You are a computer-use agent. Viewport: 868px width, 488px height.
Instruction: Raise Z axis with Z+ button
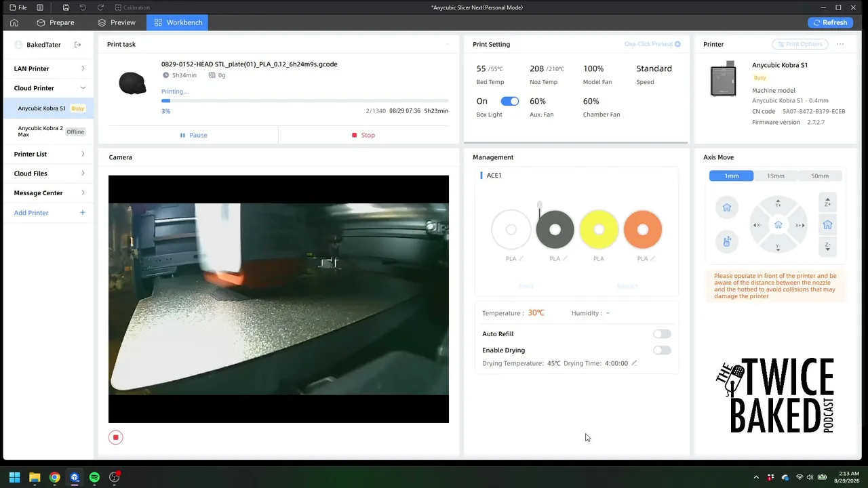tap(827, 203)
